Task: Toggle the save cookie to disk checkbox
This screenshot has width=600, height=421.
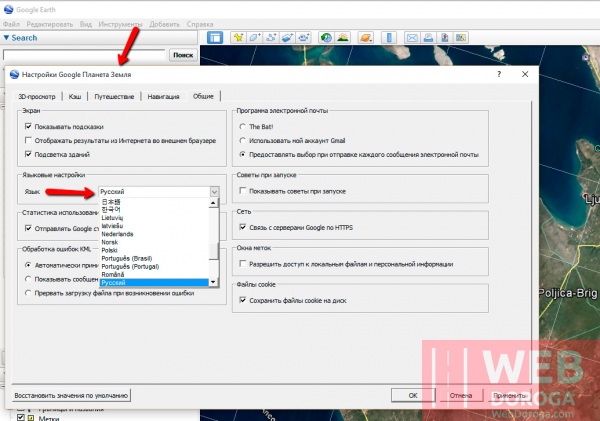Action: point(243,300)
